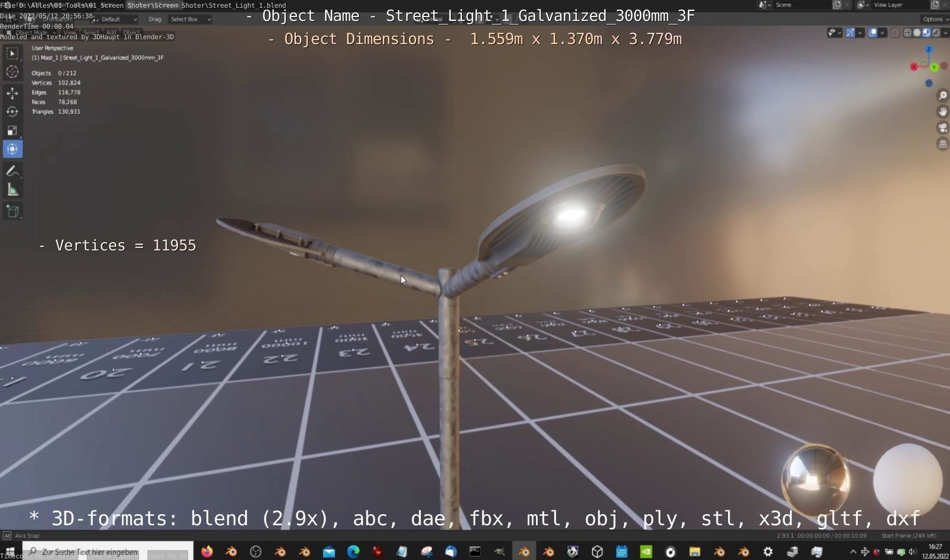Image resolution: width=950 pixels, height=560 pixels.
Task: Toggle X-ray mode
Action: pos(895,33)
